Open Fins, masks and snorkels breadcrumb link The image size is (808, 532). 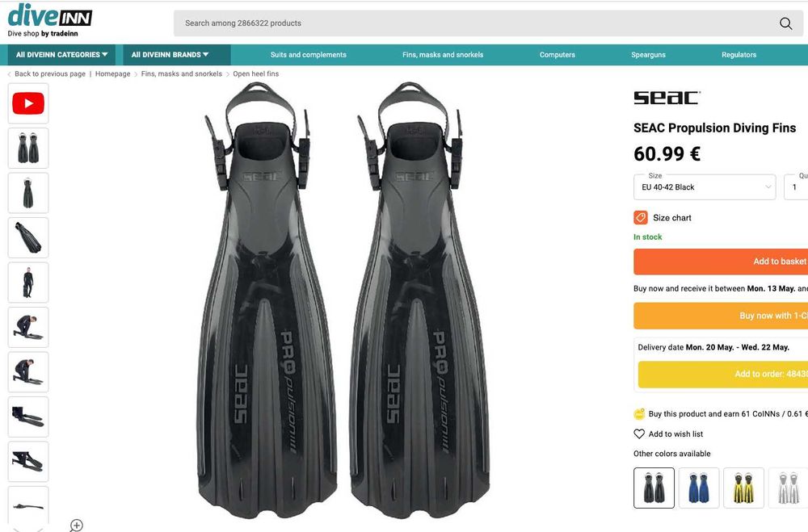[181, 73]
